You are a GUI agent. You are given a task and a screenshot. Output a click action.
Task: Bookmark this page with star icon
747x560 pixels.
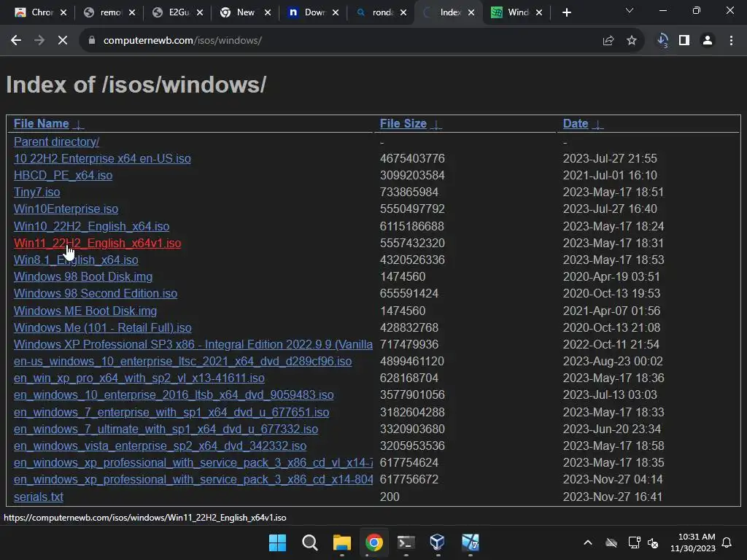coord(632,41)
